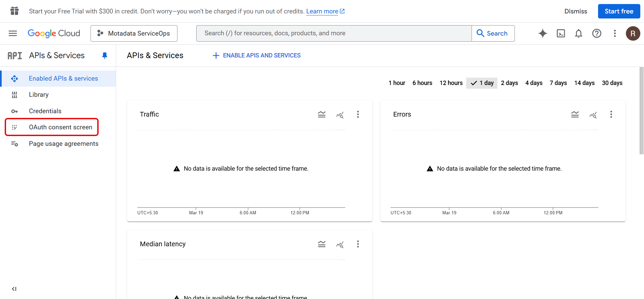
Task: Click Enable APIs and Services
Action: tap(257, 55)
